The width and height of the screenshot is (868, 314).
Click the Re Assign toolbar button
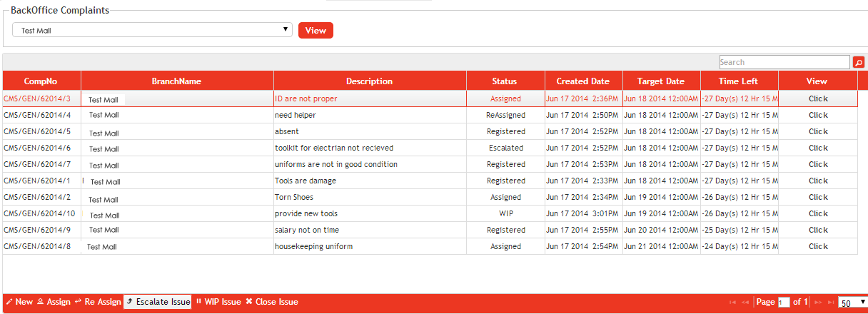pos(98,302)
